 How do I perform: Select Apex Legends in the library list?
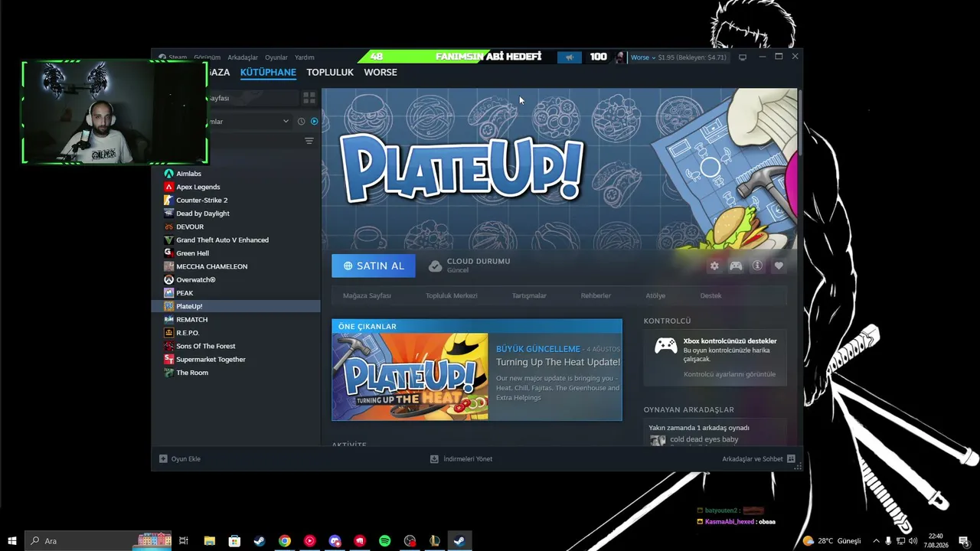click(236, 187)
